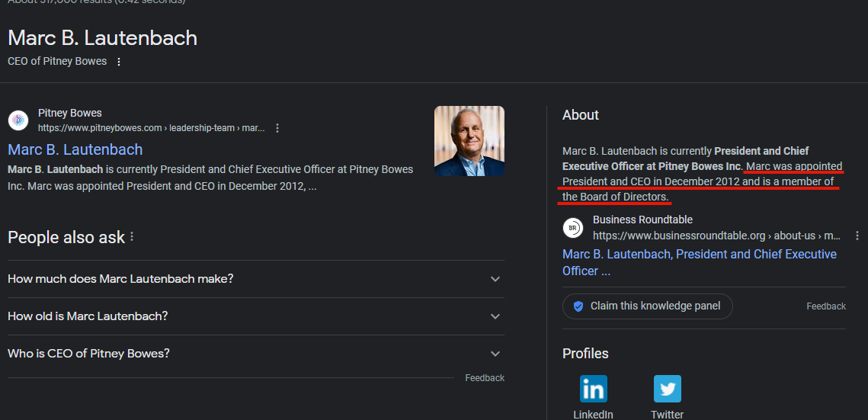Click the 'People also ask' heading
The image size is (868, 420).
tap(66, 237)
